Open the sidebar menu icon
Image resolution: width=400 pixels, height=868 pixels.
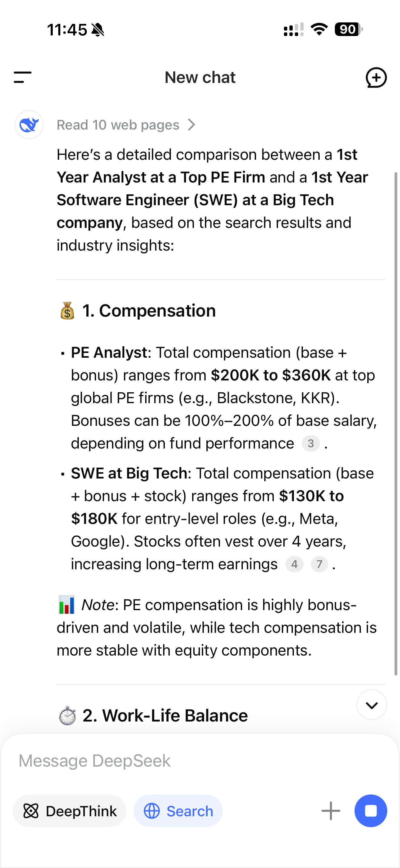click(x=23, y=77)
